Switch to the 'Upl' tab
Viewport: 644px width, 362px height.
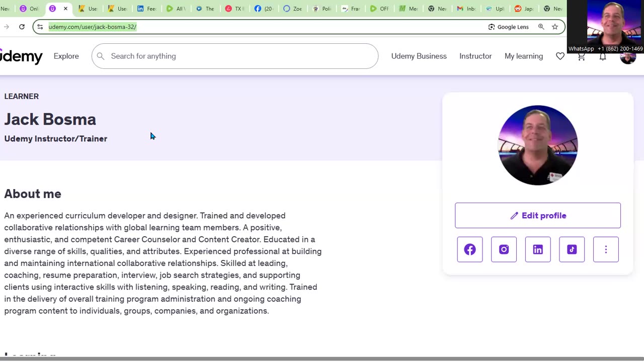(496, 9)
